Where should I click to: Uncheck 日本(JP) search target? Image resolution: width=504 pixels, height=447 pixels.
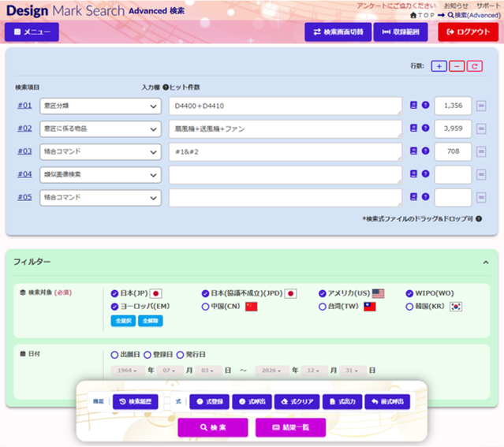click(114, 293)
